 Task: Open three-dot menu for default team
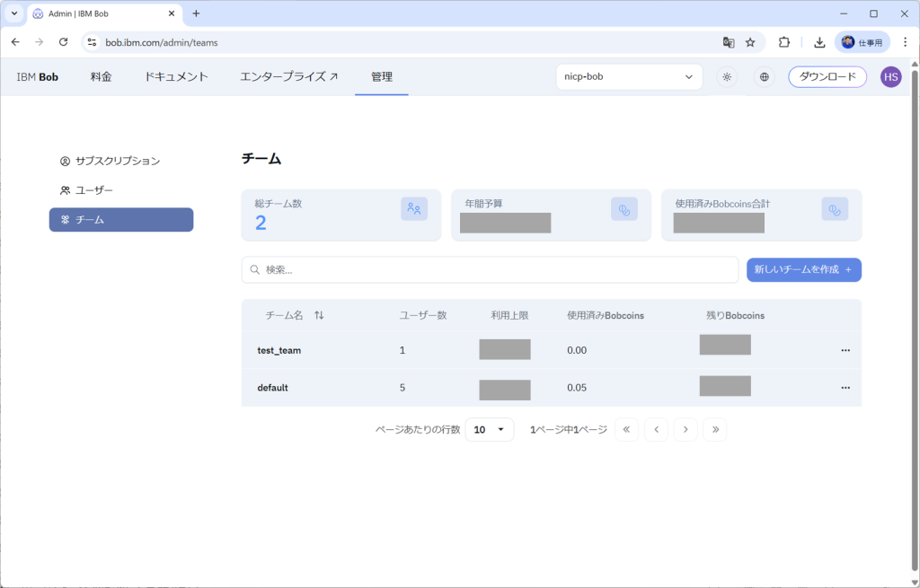point(845,388)
